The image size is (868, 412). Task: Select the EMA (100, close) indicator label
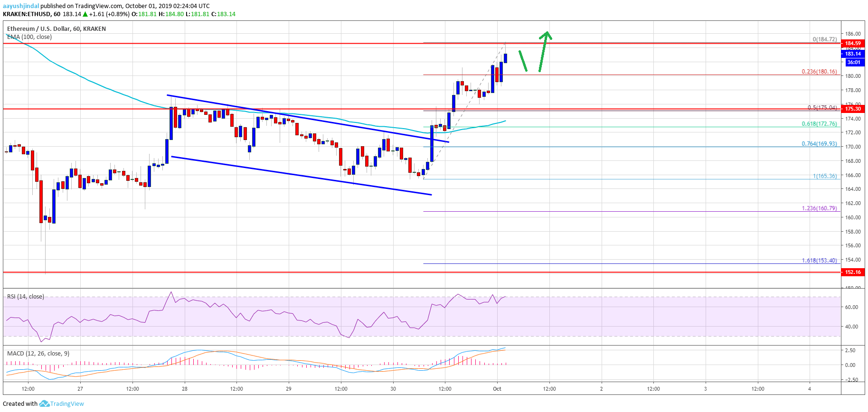point(29,37)
